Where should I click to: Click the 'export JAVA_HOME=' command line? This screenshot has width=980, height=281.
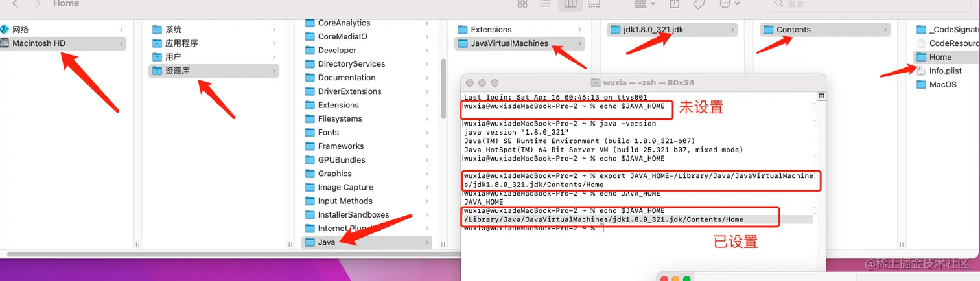tap(638, 180)
